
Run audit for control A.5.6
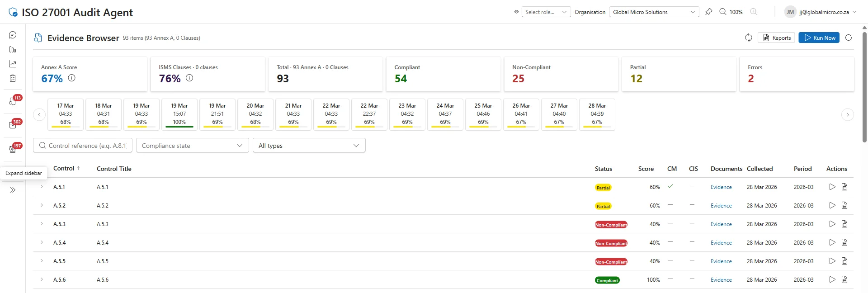832,279
